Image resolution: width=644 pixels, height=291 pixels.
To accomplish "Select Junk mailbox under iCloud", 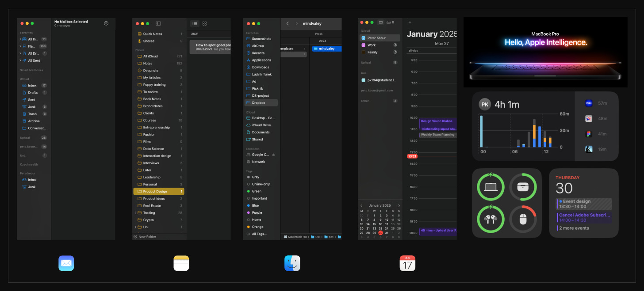I will pos(34,107).
